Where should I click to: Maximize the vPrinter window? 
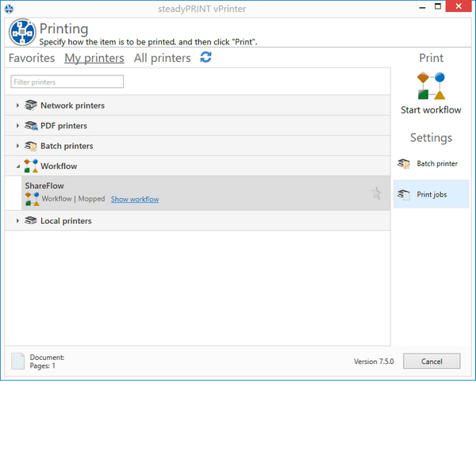pos(438,6)
